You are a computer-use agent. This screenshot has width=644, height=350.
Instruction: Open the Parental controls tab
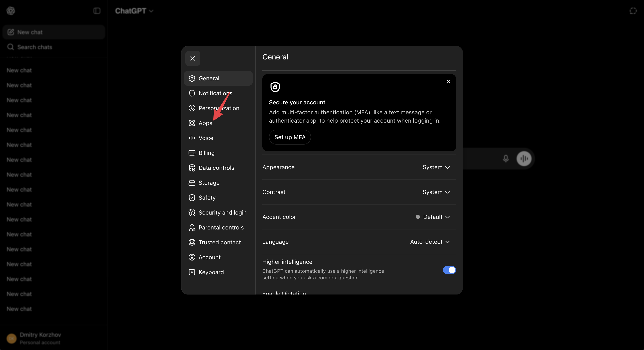pos(218,227)
